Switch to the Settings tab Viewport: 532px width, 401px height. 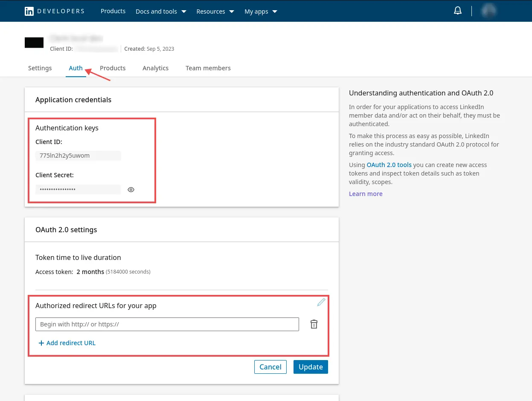point(40,68)
